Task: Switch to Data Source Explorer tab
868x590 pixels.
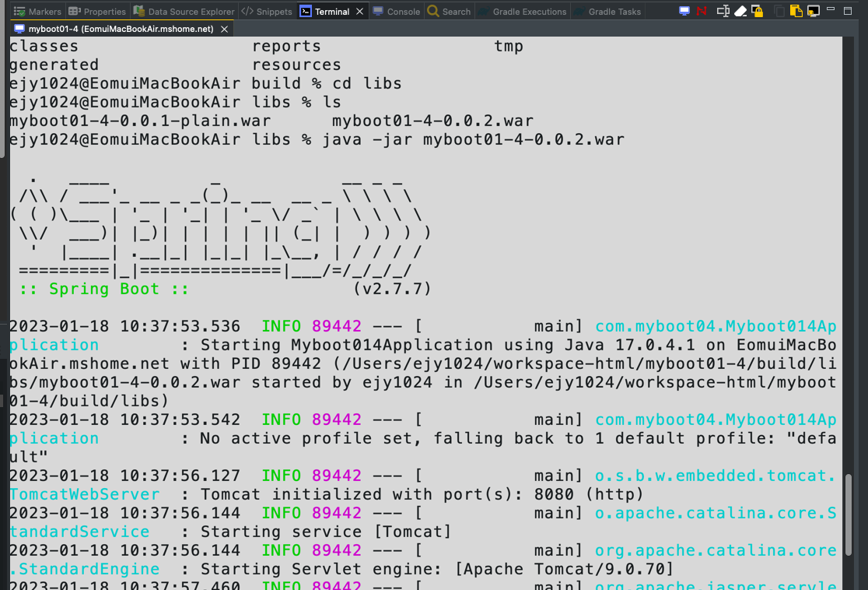Action: pyautogui.click(x=184, y=12)
